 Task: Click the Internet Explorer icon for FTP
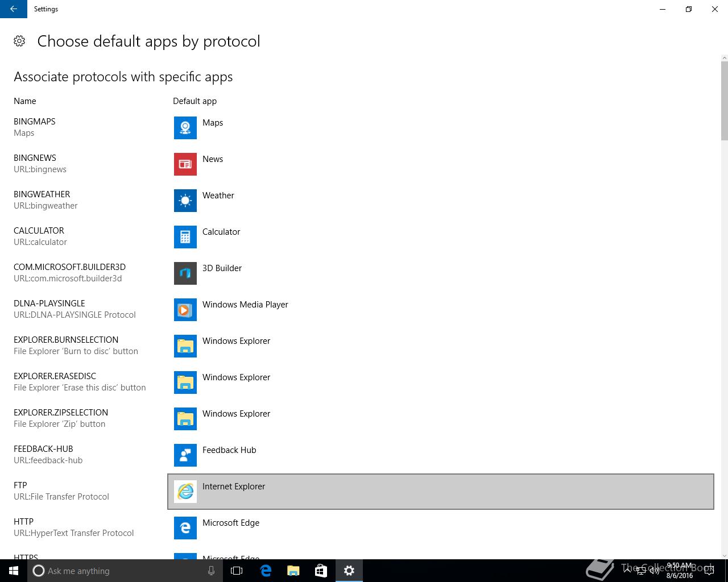pos(185,492)
